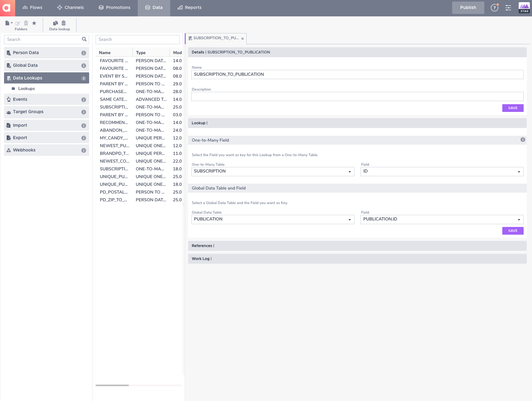Select the ABANDON_... lookup row
This screenshot has width=532, height=401.
[139, 130]
